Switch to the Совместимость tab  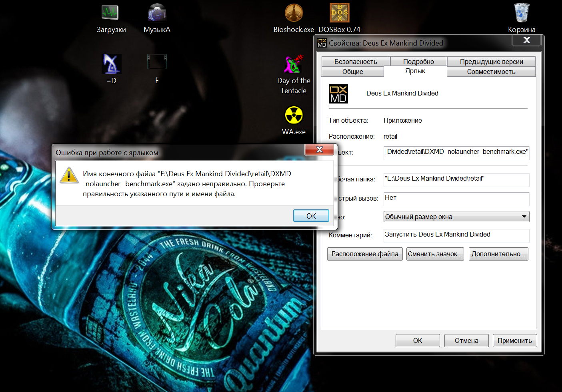[x=491, y=72]
